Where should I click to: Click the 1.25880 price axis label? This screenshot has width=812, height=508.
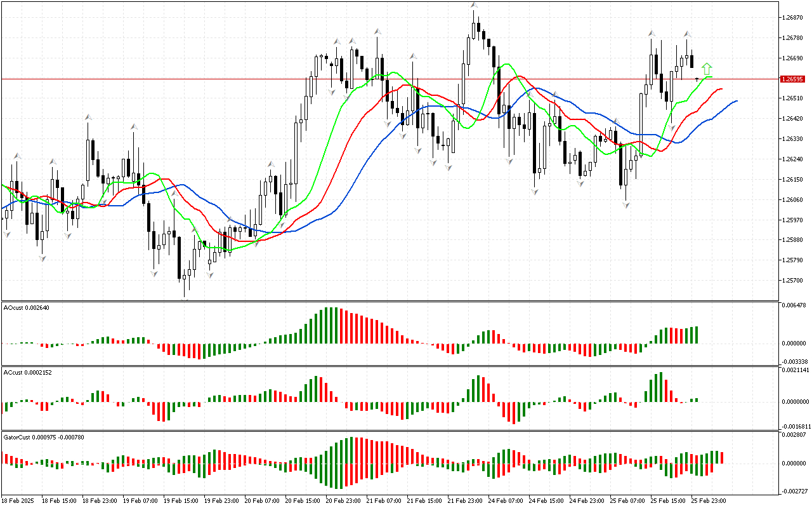(x=793, y=240)
